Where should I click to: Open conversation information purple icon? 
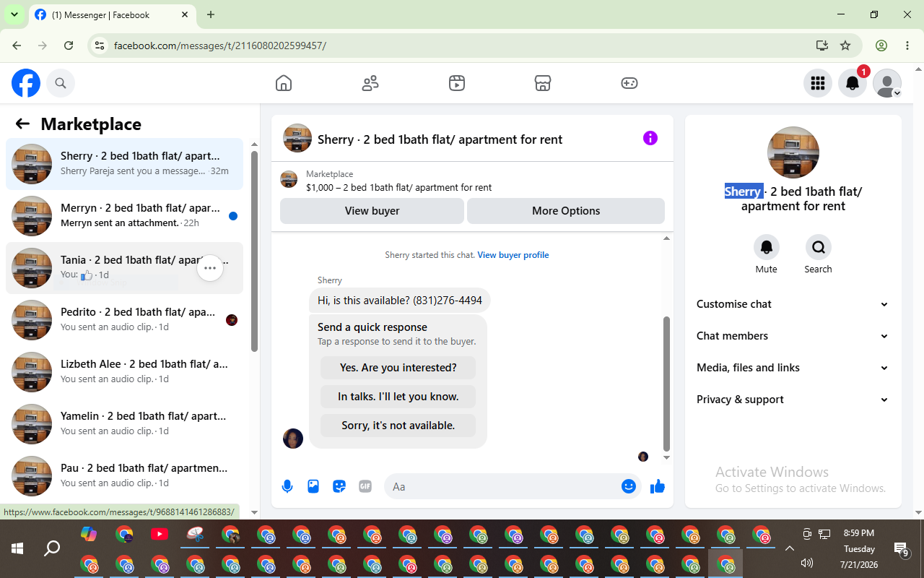[650, 138]
